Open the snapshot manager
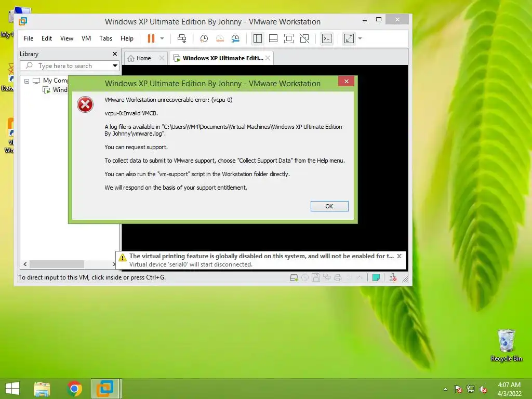Viewport: 532px width, 399px height. pyautogui.click(x=235, y=38)
